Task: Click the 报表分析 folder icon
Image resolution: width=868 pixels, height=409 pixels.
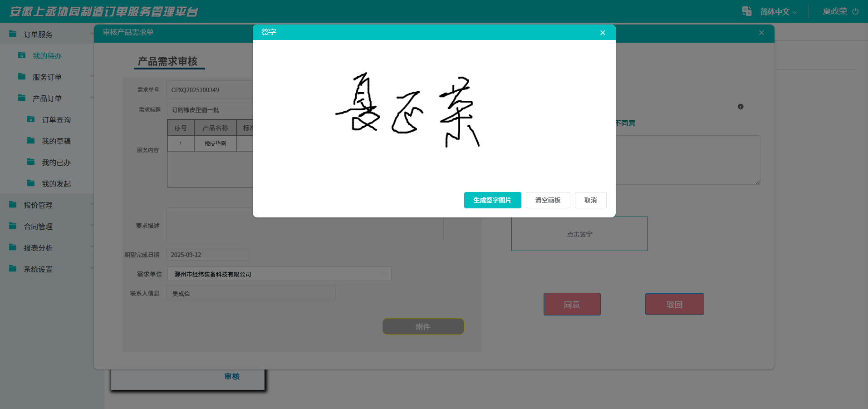Action: [11, 247]
